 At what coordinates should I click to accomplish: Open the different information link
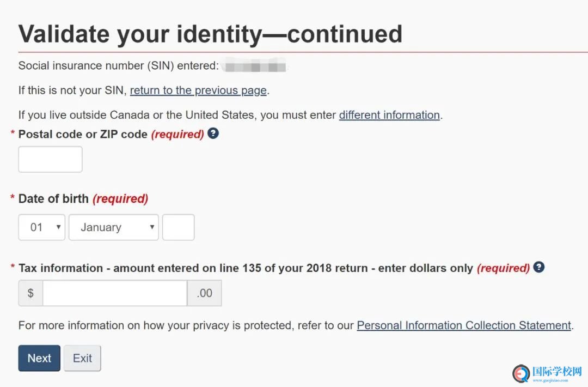coord(389,115)
